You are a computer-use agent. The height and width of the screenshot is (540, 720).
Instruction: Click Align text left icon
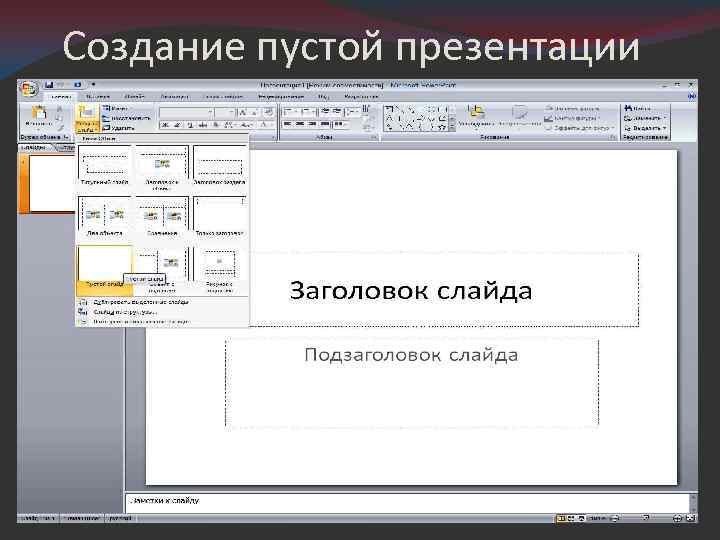(288, 124)
